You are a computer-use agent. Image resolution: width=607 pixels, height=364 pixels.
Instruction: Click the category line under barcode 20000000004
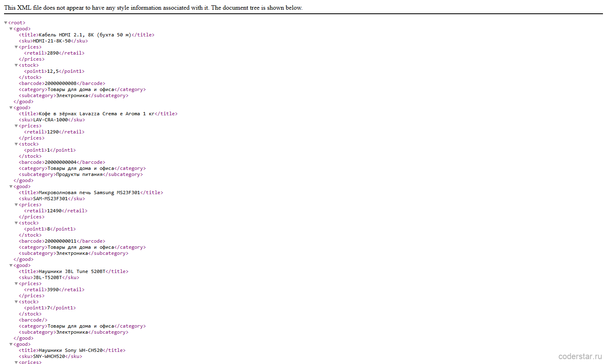[x=82, y=168]
